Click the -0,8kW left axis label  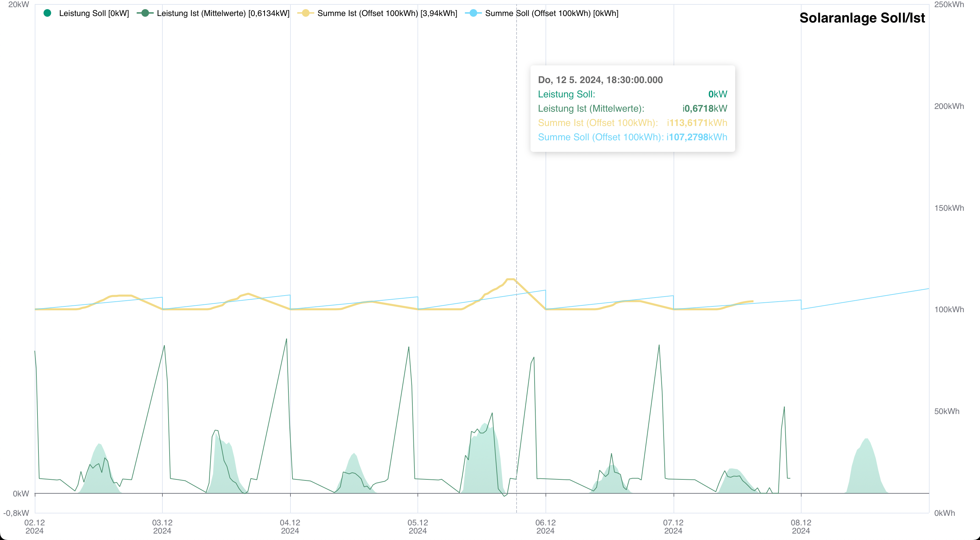[x=16, y=513]
